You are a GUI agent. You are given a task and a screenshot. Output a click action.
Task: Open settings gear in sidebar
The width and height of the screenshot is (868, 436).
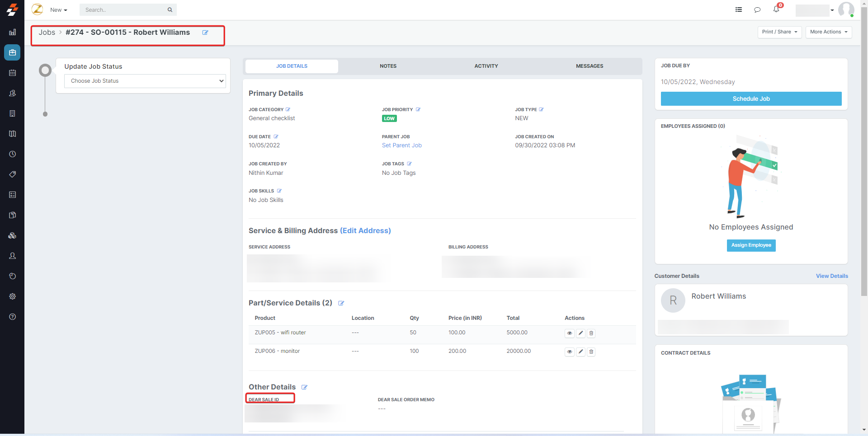click(12, 296)
